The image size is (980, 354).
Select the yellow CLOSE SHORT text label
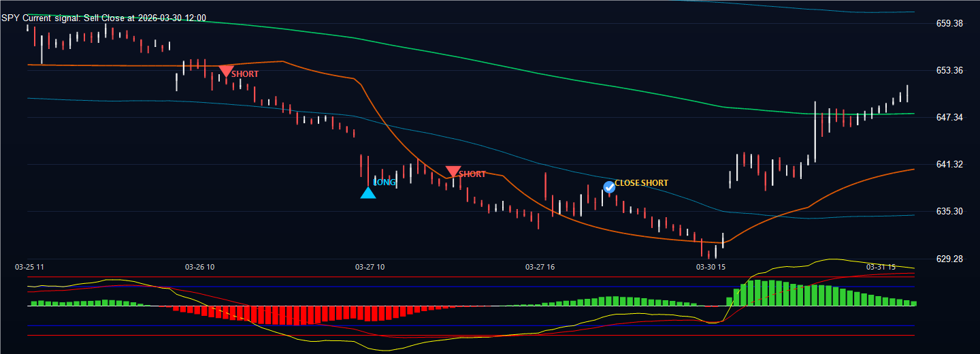[x=641, y=183]
